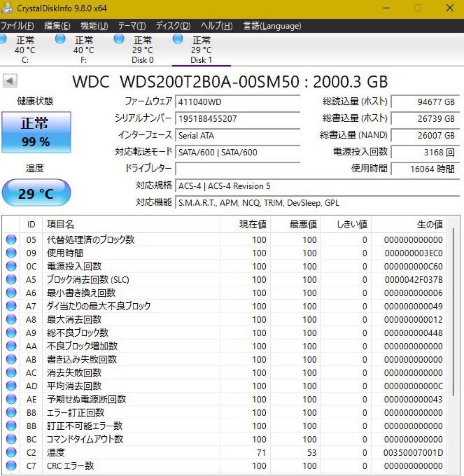Click the total host writes value 26739 GB
464x476 pixels.
click(x=425, y=119)
